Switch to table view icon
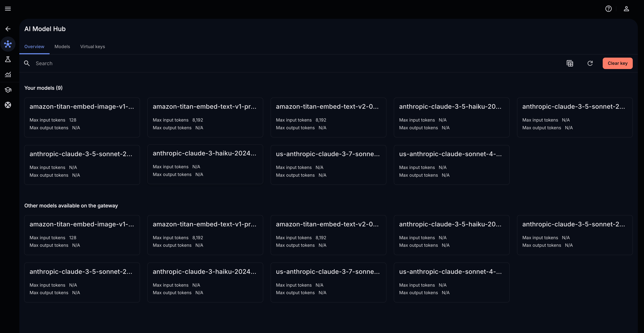Viewport: 644px width, 333px height. pyautogui.click(x=570, y=63)
